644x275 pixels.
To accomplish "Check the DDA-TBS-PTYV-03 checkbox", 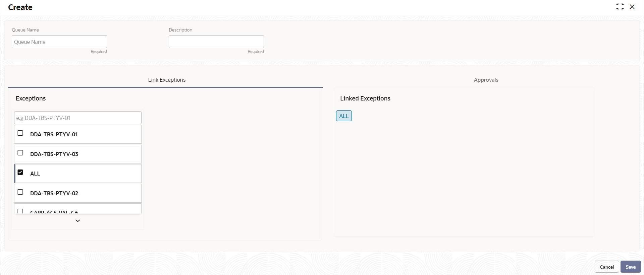I will click(x=20, y=153).
